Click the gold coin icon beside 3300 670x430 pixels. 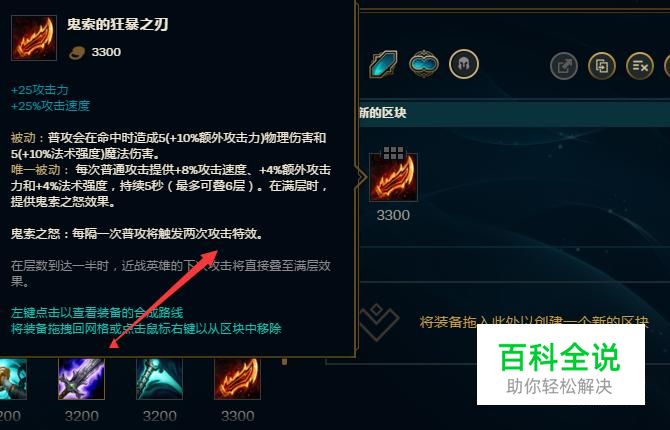point(77,53)
